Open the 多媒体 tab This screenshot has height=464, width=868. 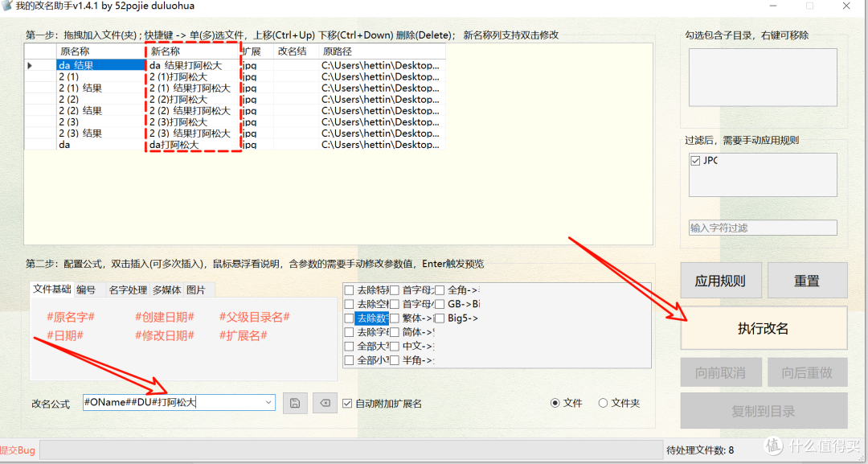click(x=166, y=289)
